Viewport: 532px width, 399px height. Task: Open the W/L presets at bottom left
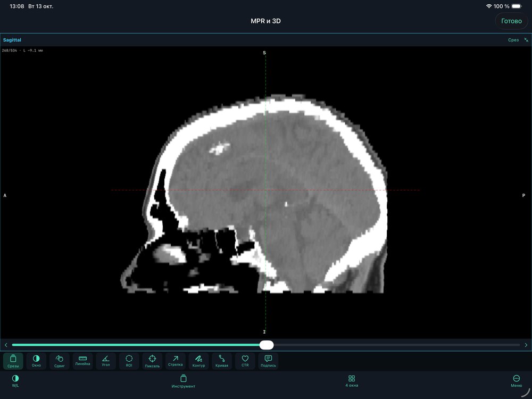click(x=15, y=381)
